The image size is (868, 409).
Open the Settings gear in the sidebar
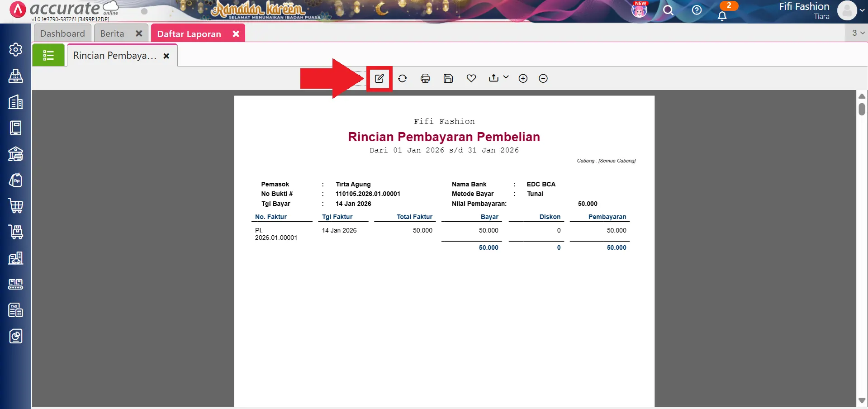coord(16,50)
